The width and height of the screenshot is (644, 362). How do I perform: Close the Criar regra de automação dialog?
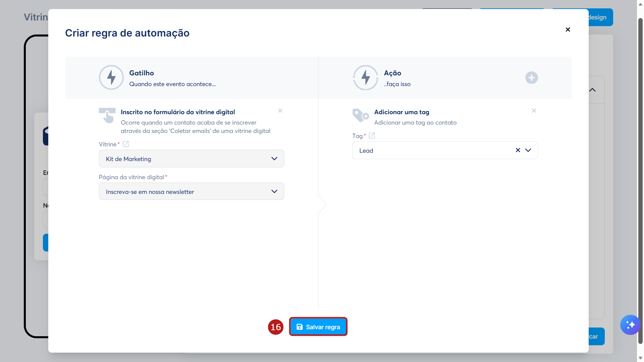point(568,29)
